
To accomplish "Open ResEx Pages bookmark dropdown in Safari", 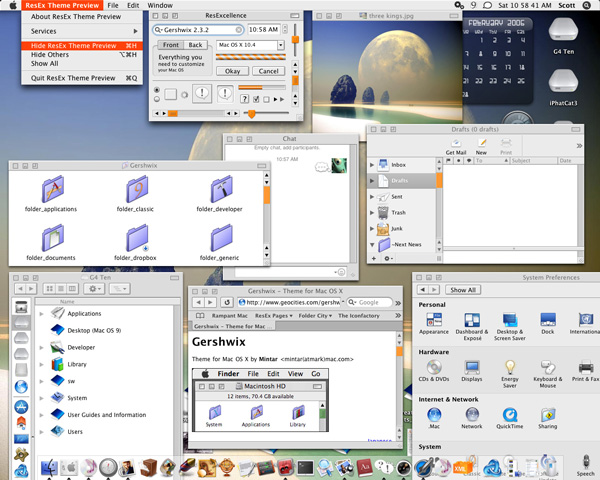I will (x=274, y=316).
